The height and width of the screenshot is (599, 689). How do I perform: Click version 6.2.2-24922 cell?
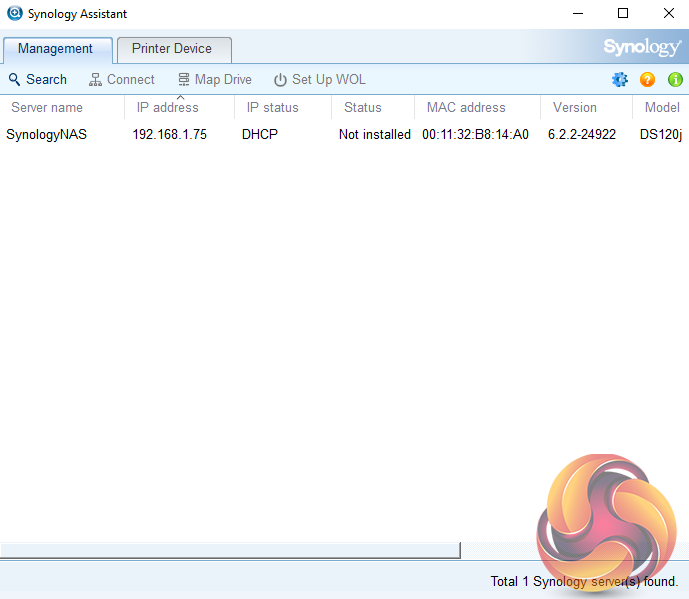582,134
